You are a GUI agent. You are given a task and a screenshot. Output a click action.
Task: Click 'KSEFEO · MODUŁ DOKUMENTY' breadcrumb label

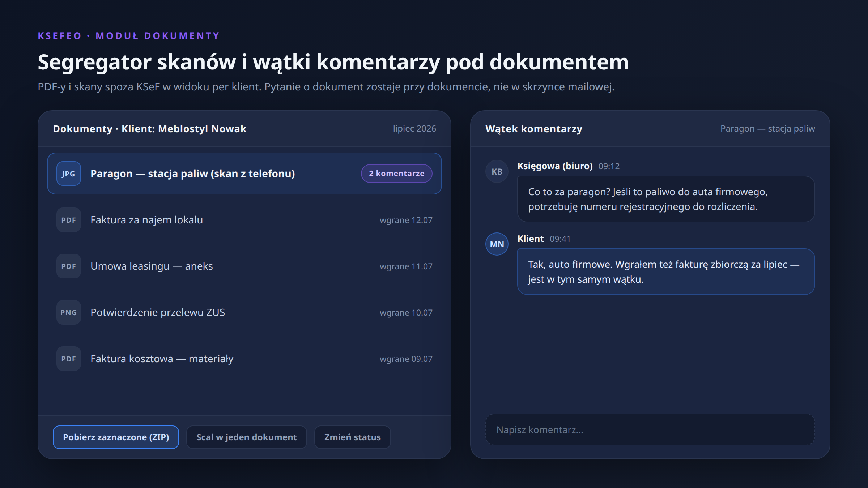pos(129,36)
